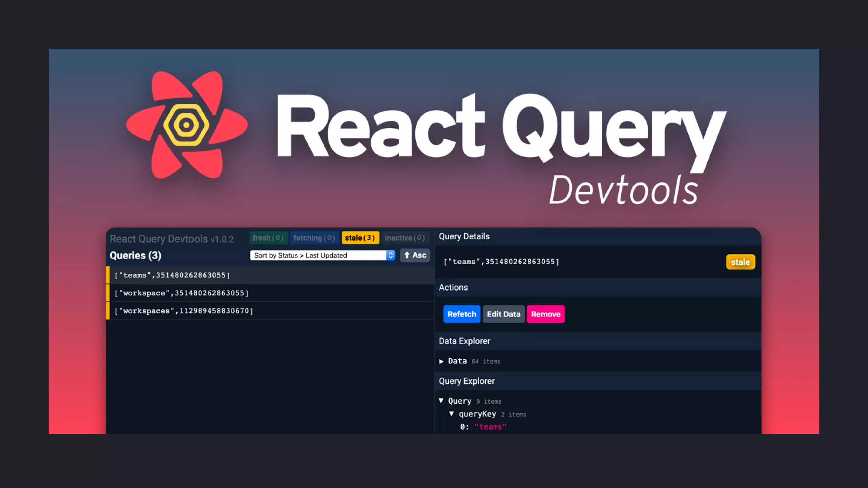Screen dimensions: 868x488
Task: Toggle the stale (3) status filter
Action: click(360, 238)
